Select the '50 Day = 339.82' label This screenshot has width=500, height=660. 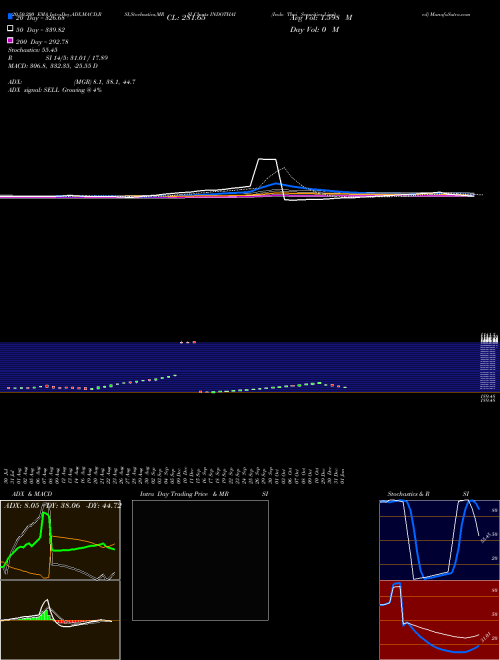tap(40, 30)
